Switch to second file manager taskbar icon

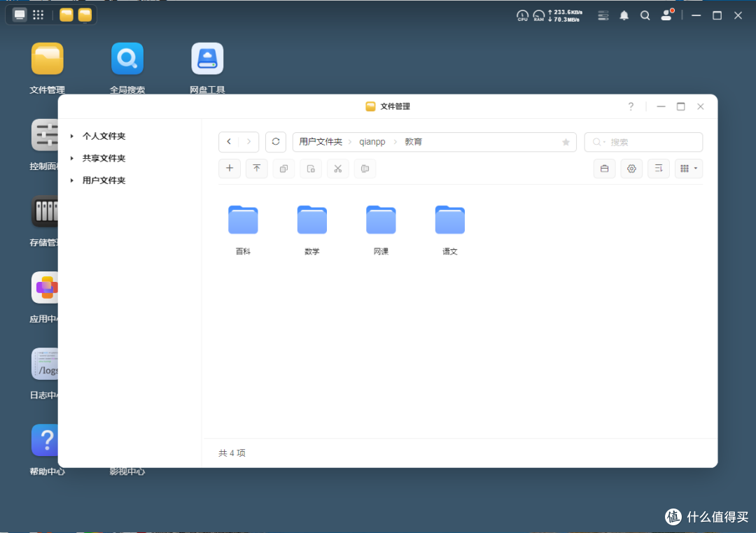coord(85,15)
